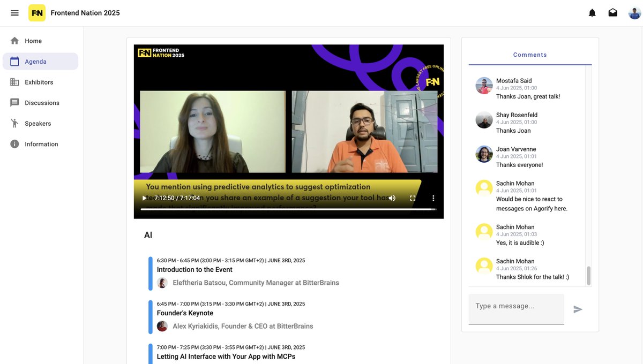Switch to the Comments tab
Image resolution: width=643 pixels, height=364 pixels.
[530, 55]
